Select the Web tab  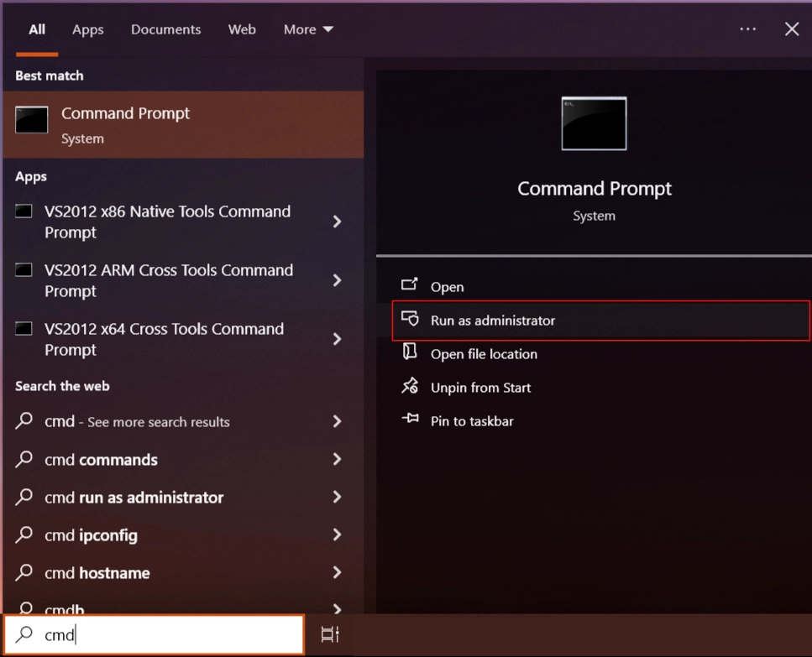coord(242,29)
